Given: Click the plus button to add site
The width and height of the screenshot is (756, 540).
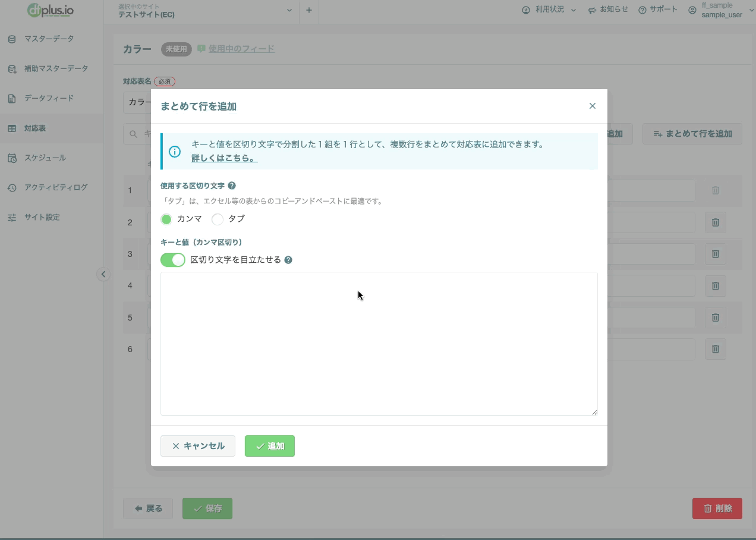Looking at the screenshot, I should [x=308, y=11].
